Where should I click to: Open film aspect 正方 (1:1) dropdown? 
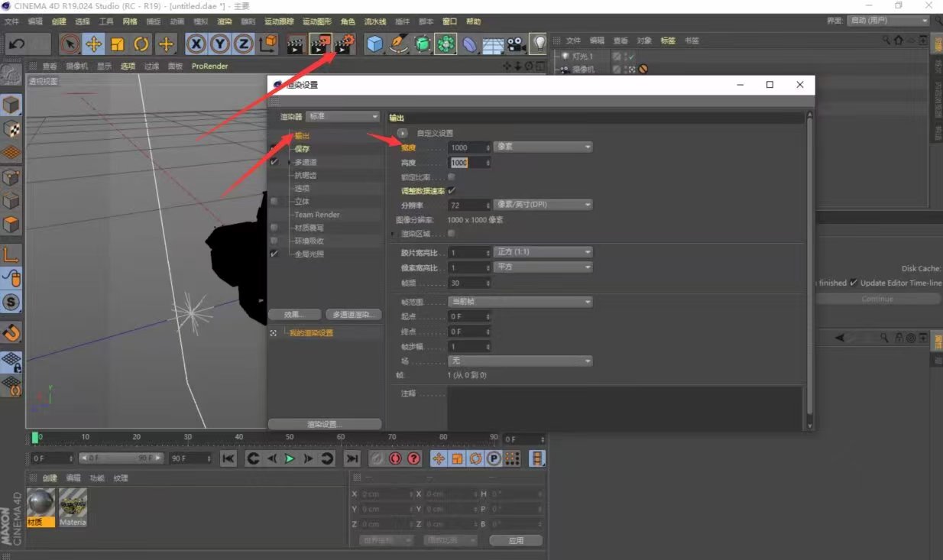click(543, 252)
